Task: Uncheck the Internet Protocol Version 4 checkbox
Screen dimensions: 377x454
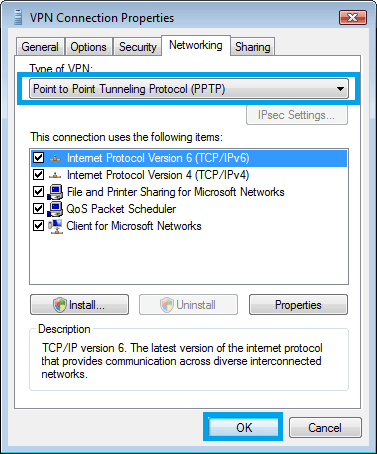Action: pos(39,175)
